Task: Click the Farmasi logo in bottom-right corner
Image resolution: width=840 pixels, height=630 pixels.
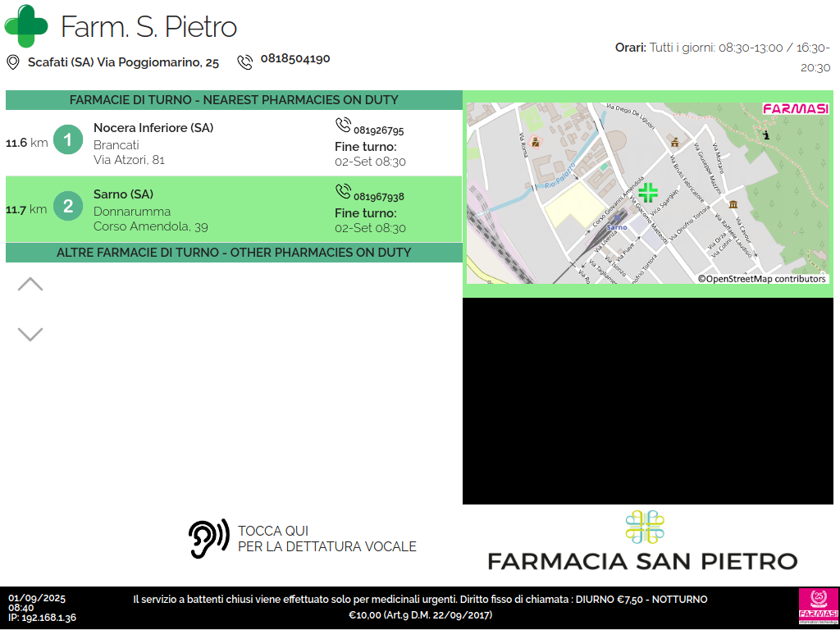Action: 818,606
